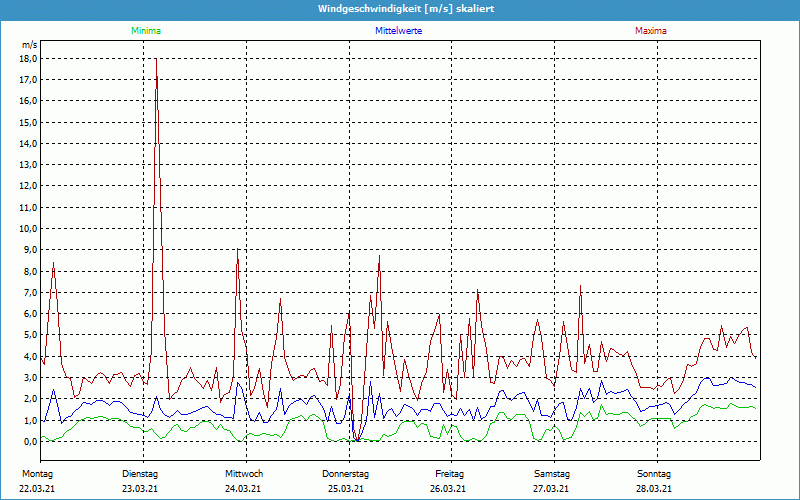This screenshot has width=800, height=500.
Task: Click the date 28.03.21
Action: (654, 489)
